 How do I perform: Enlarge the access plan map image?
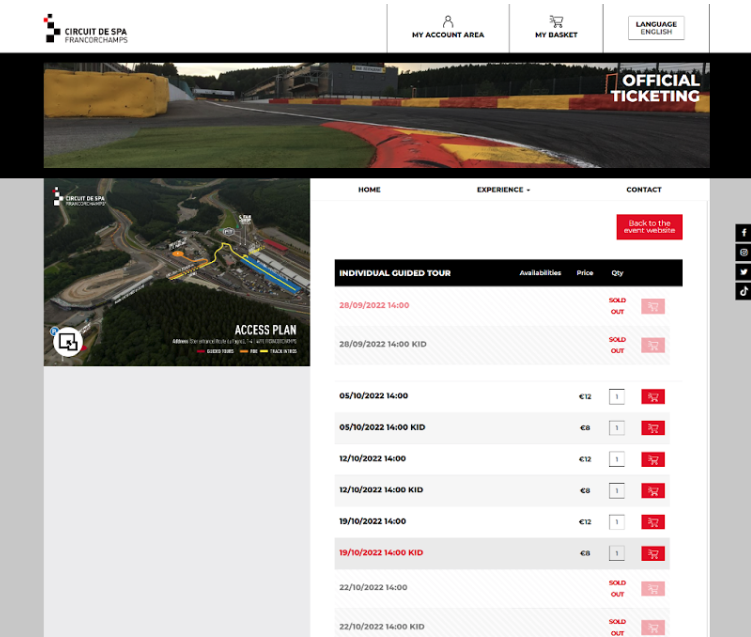67,342
